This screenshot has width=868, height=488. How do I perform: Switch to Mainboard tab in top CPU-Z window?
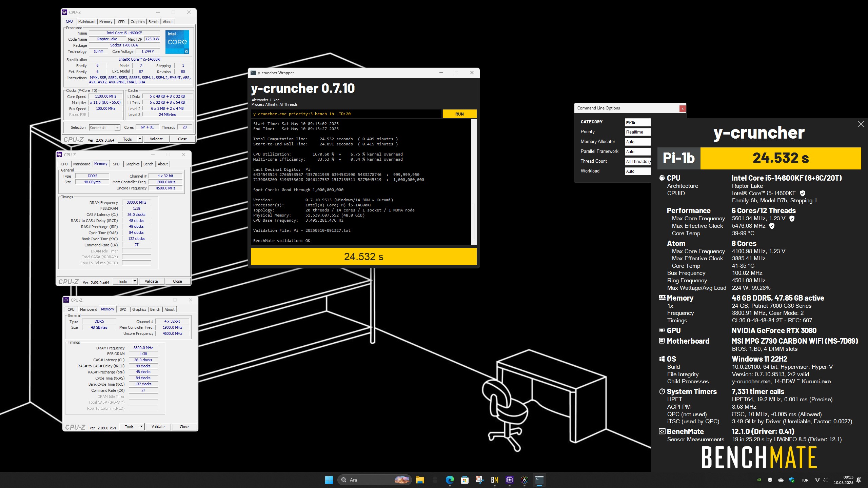click(87, 22)
